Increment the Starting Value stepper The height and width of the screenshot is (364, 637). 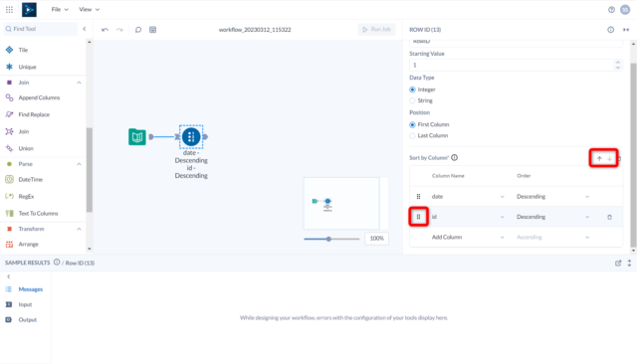[x=618, y=63]
